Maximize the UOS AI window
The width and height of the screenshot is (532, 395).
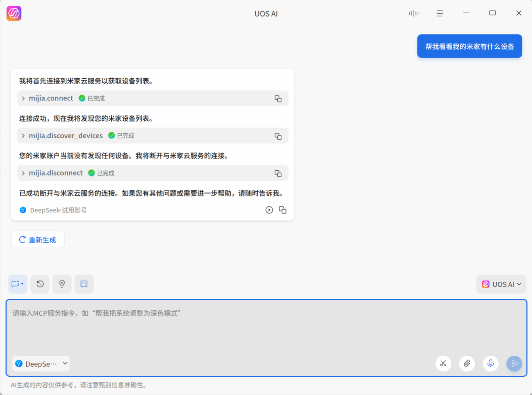tap(493, 13)
